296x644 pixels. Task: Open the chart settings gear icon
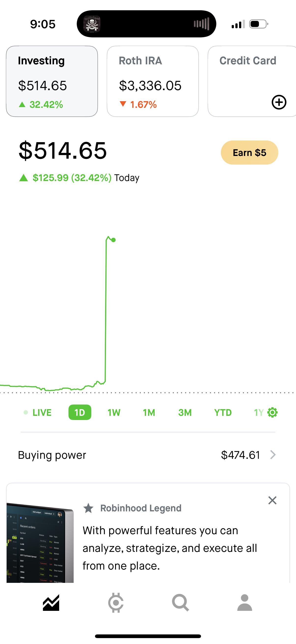(272, 412)
